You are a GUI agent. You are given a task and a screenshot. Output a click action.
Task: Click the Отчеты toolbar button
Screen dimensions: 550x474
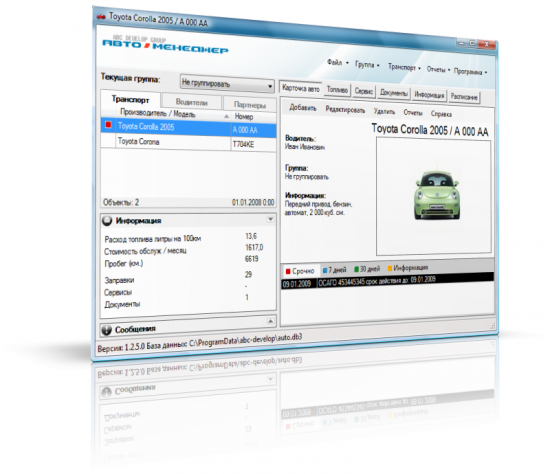(413, 113)
